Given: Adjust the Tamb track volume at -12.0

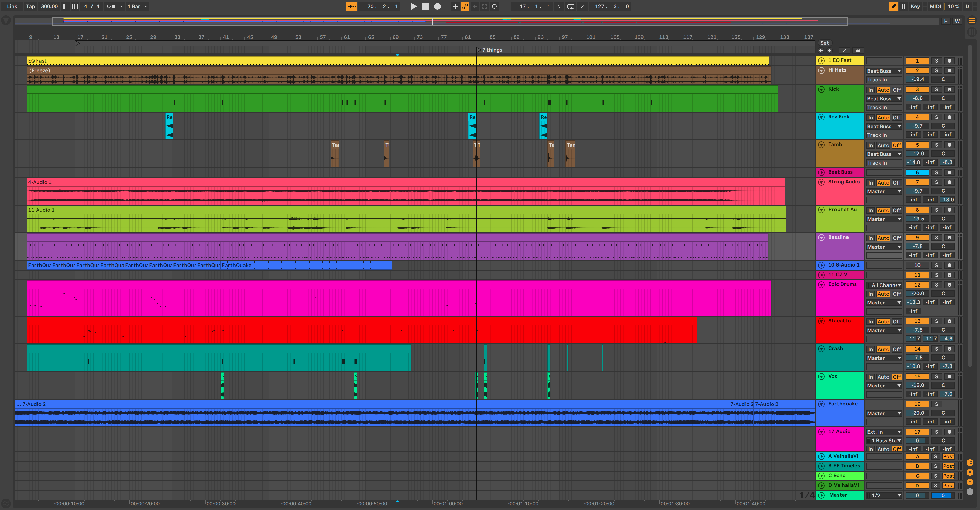Looking at the screenshot, I should 917,154.
